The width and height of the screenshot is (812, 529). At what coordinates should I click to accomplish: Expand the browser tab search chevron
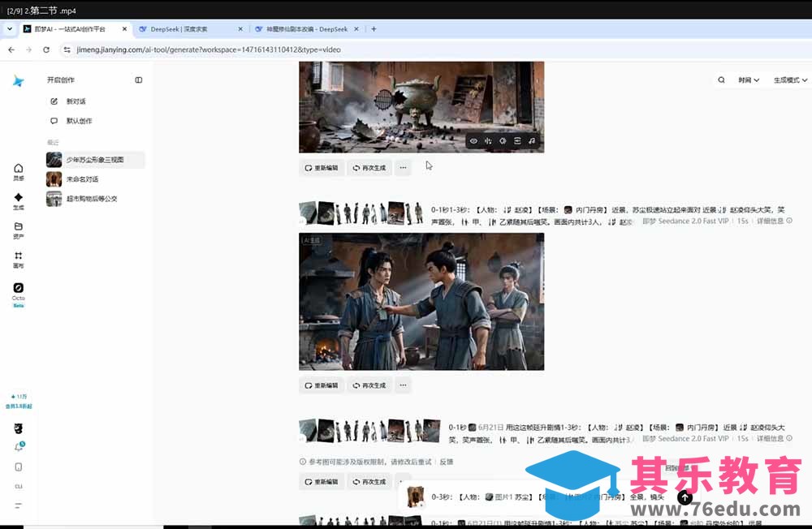click(x=9, y=29)
